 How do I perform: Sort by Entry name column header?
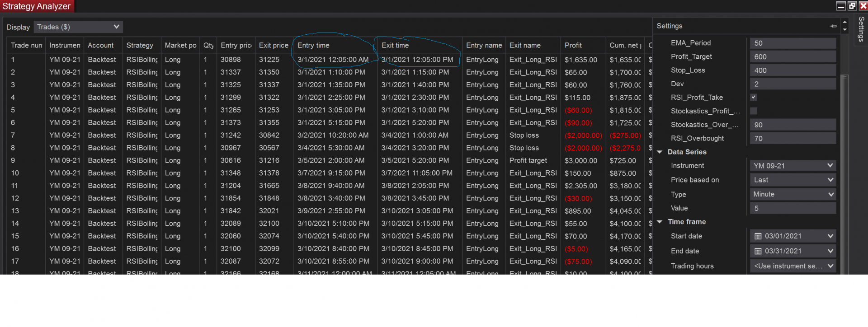[x=484, y=45]
